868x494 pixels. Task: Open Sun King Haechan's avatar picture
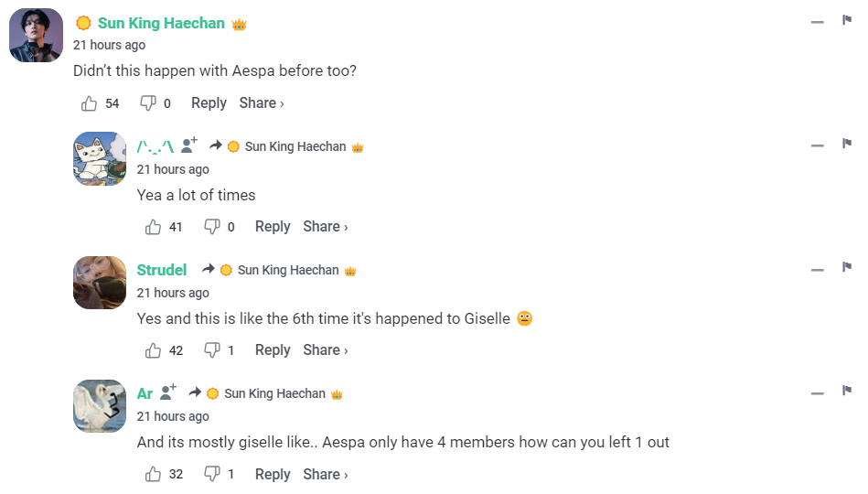tap(36, 36)
